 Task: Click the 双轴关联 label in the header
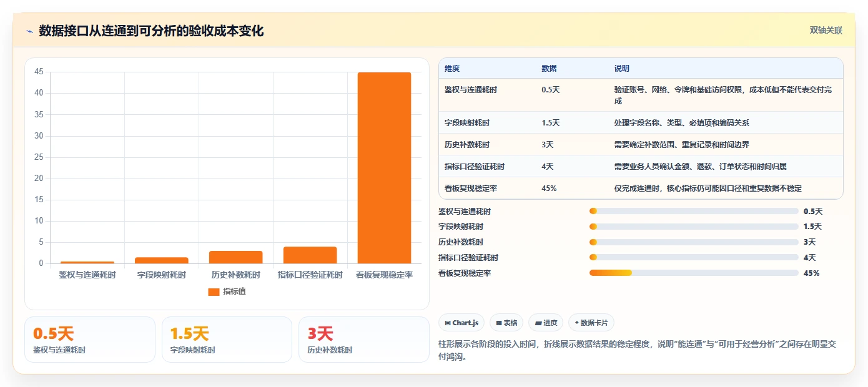[x=826, y=31]
